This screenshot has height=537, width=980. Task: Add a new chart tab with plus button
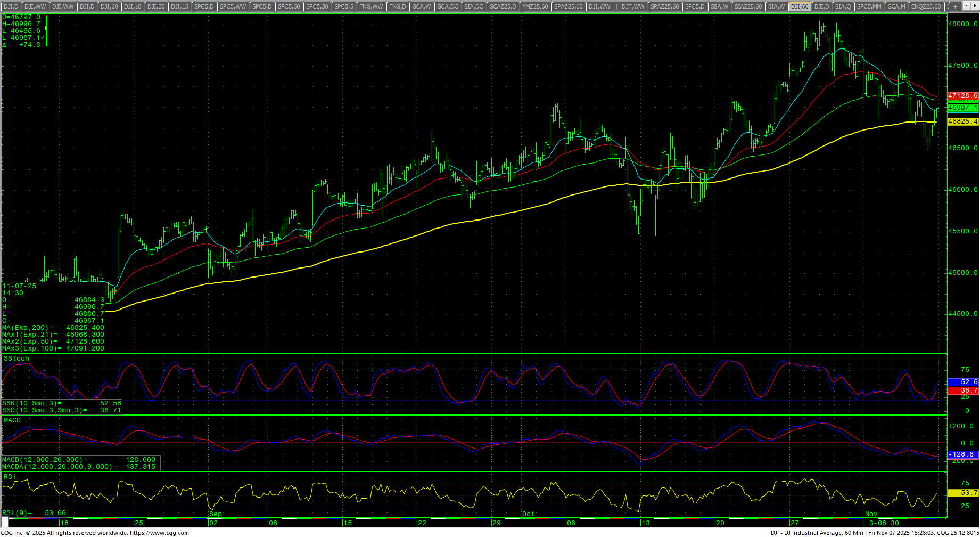click(955, 6)
